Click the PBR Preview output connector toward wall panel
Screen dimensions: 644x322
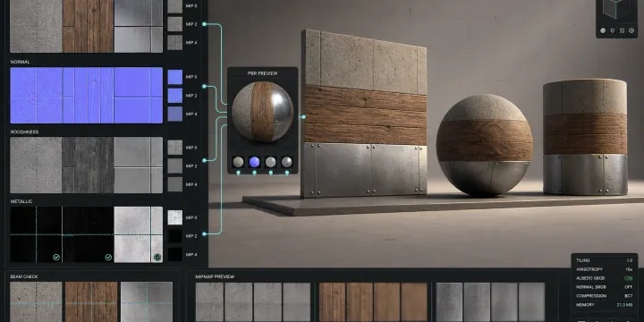303,117
